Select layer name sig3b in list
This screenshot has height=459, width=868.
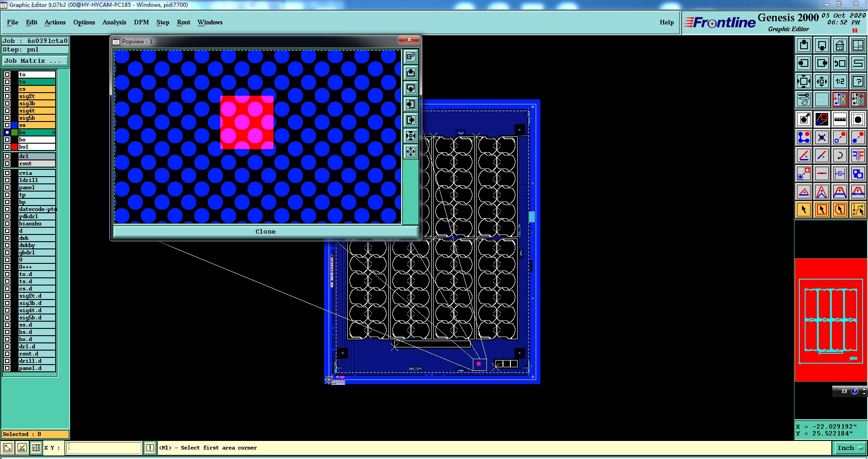pos(37,103)
